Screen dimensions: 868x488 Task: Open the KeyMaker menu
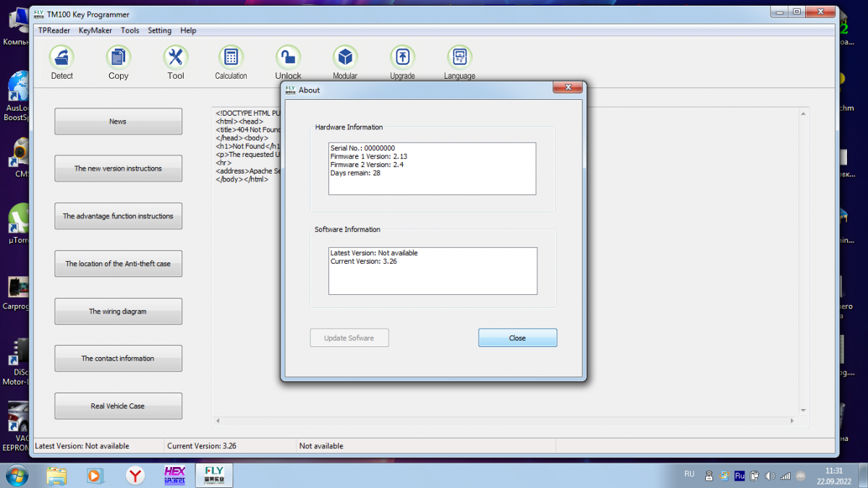(x=95, y=30)
